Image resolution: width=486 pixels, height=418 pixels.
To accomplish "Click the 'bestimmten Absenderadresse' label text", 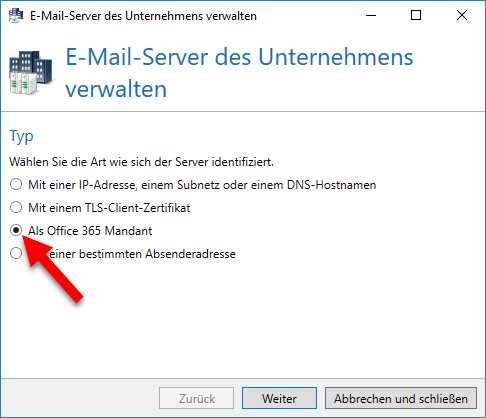I will click(157, 254).
